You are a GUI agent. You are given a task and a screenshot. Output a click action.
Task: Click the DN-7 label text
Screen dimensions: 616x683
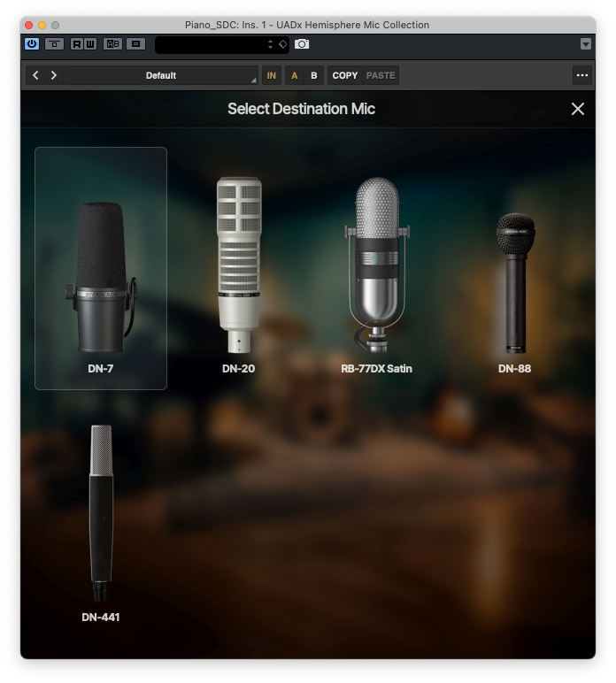101,369
